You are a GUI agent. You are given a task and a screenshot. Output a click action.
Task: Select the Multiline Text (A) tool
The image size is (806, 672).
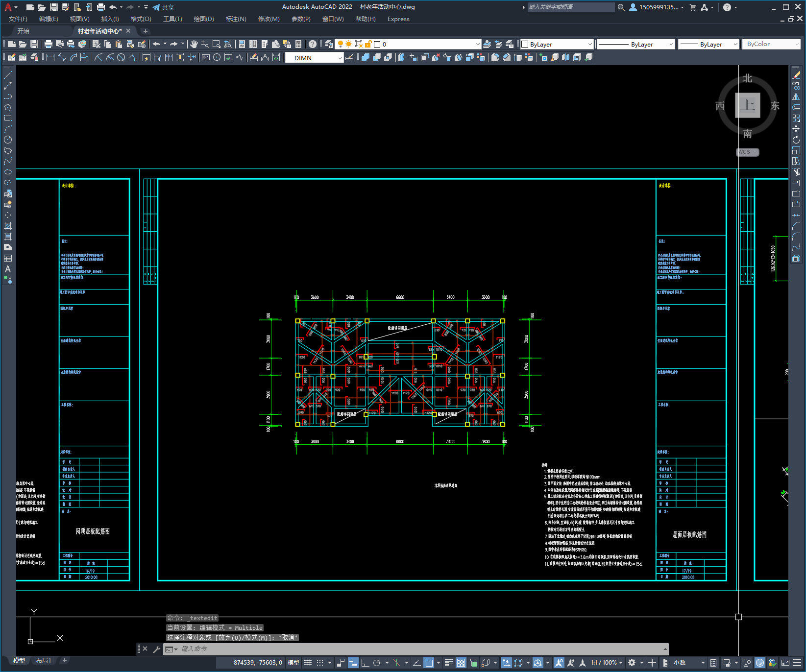pyautogui.click(x=8, y=269)
